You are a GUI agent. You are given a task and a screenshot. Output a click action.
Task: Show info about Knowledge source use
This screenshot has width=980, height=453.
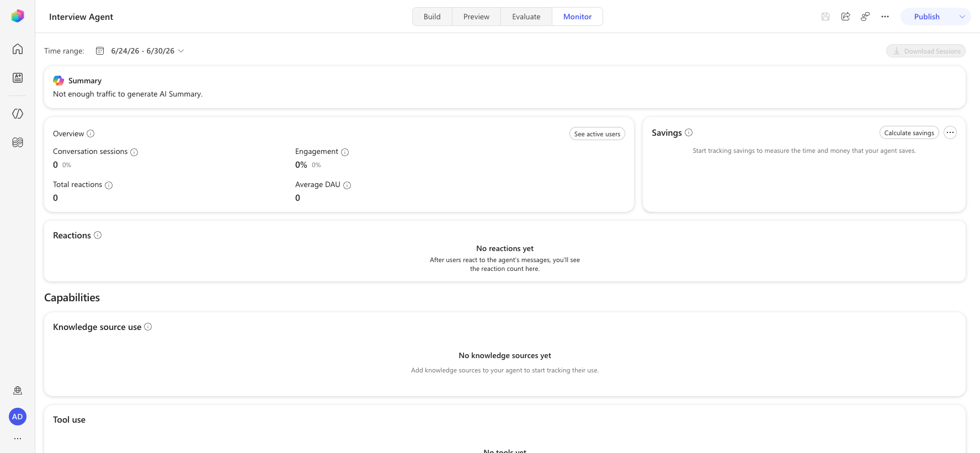pos(148,327)
